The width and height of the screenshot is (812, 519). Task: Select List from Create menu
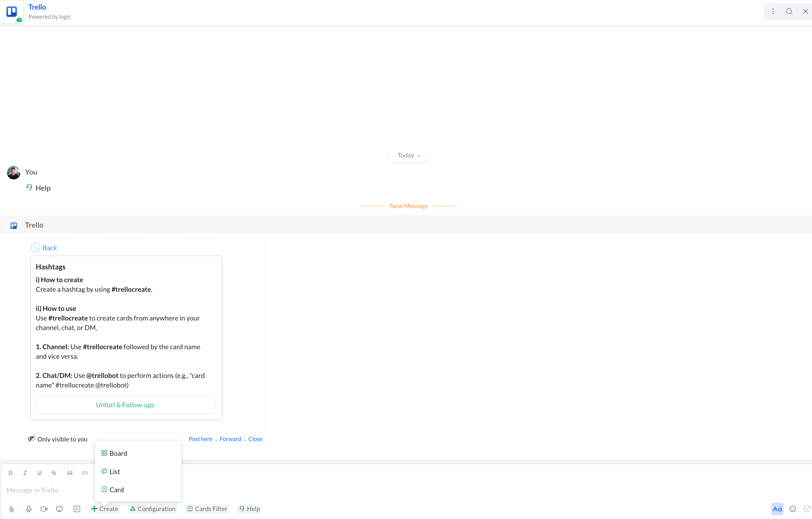[138, 471]
